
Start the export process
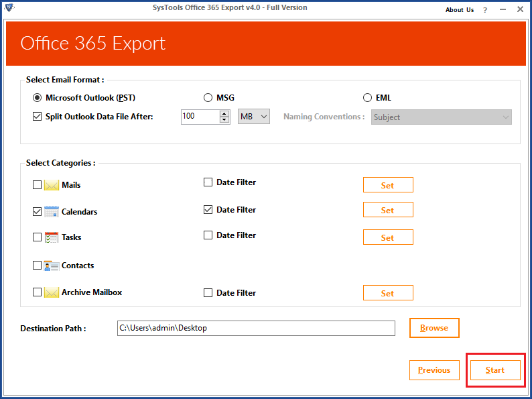(495, 370)
